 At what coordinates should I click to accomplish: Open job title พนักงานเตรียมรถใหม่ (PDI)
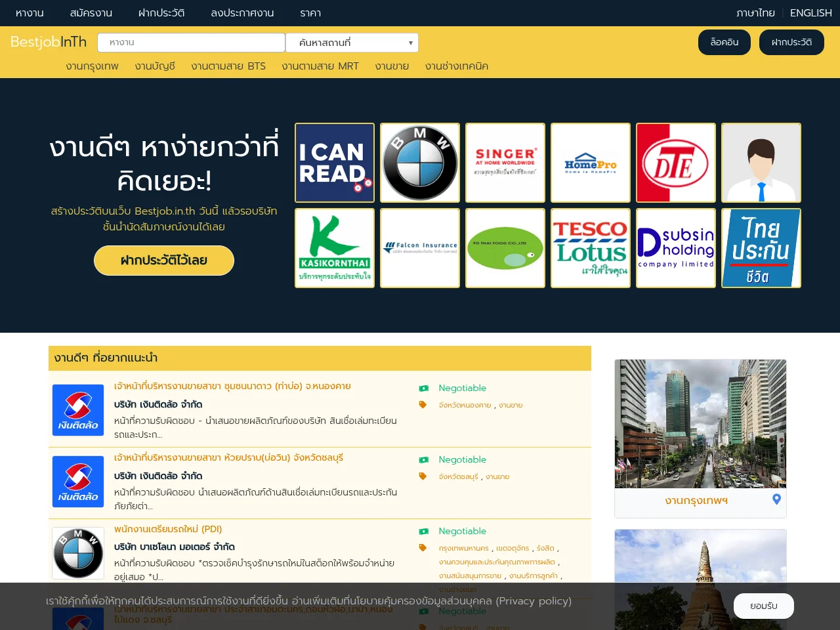(168, 530)
